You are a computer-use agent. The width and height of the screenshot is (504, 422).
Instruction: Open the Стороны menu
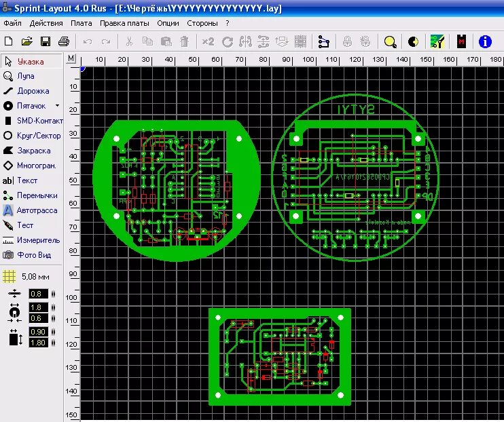coord(202,23)
